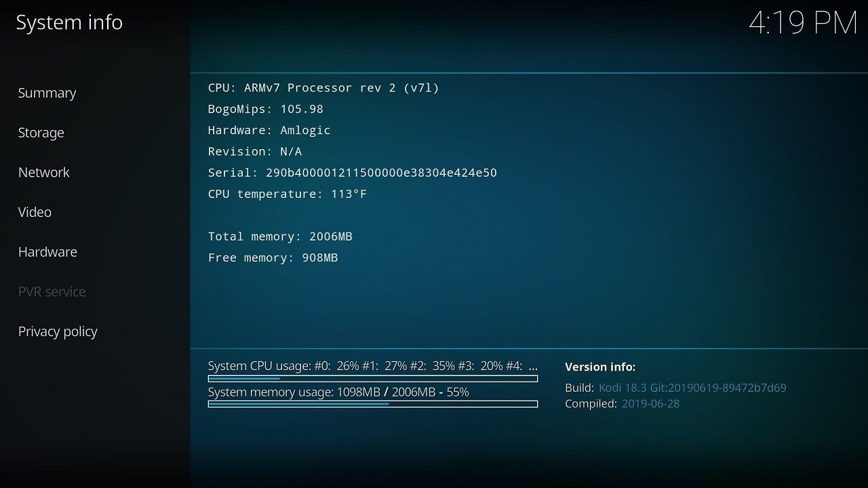Select the Serial number text
868x488 pixels.
(x=353, y=173)
